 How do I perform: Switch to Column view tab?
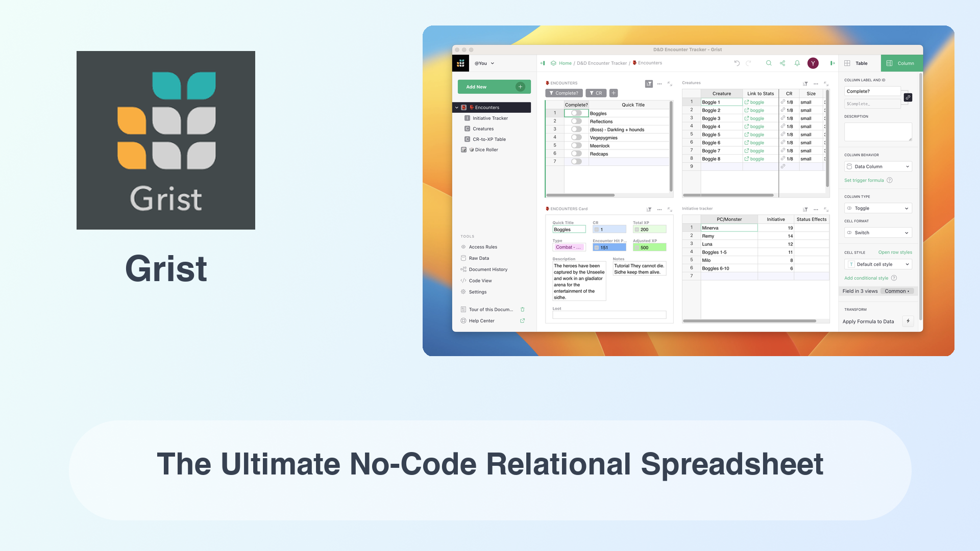pyautogui.click(x=900, y=63)
